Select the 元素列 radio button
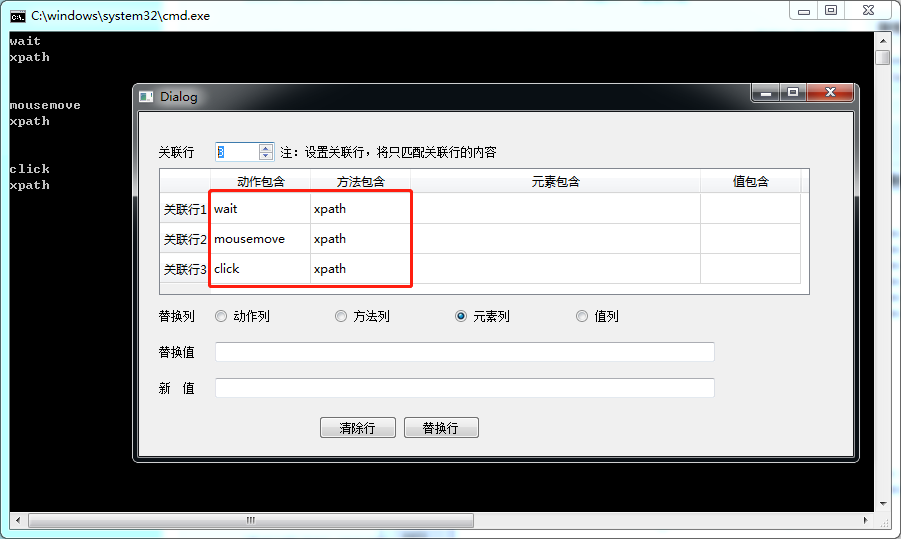Viewport: 901px width, 539px height. click(461, 316)
